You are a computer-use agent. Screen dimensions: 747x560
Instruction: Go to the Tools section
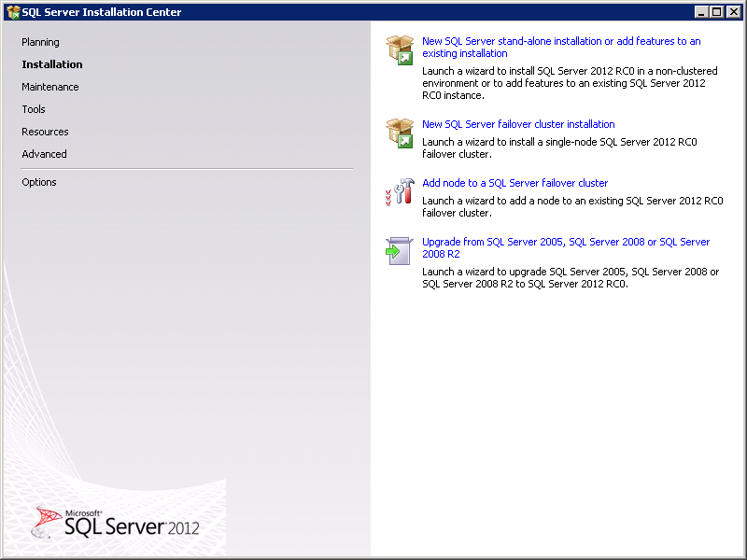coord(34,109)
